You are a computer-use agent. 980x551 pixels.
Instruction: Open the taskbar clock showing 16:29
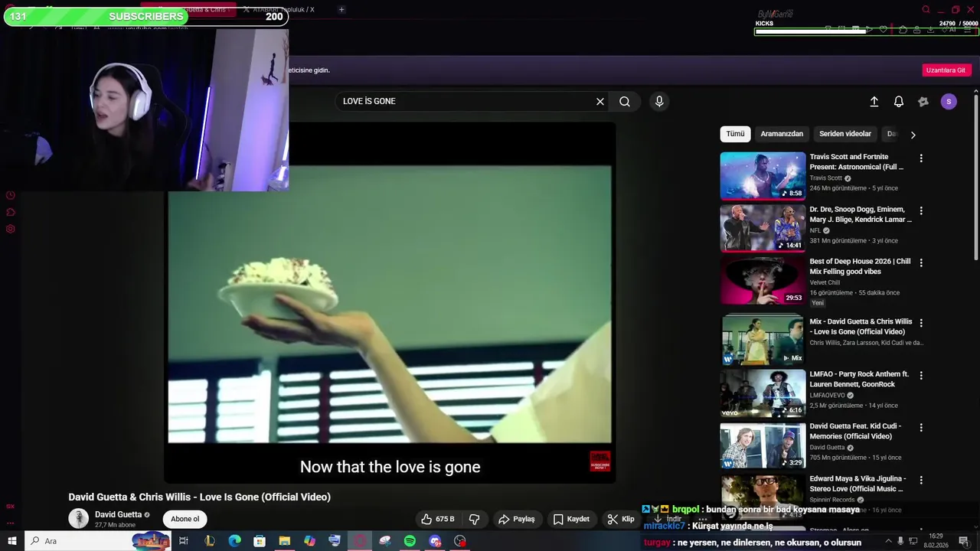pyautogui.click(x=936, y=540)
